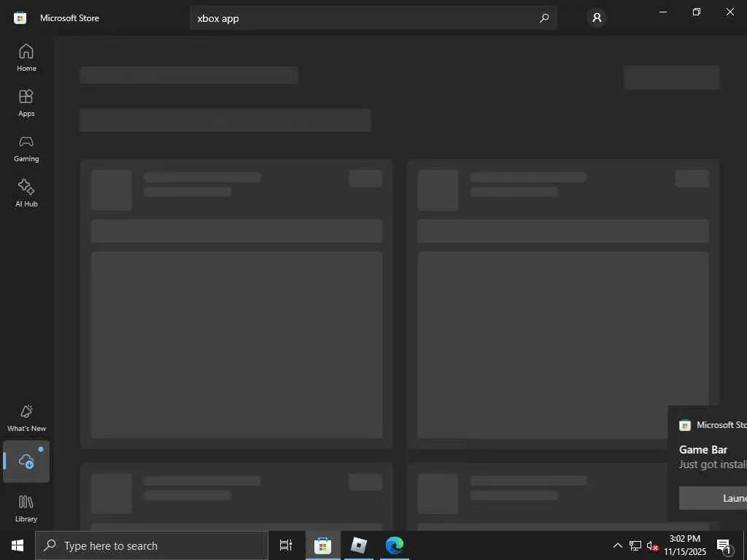Click the taskbar Type here to search box
Image resolution: width=747 pixels, height=560 pixels.
click(x=152, y=545)
